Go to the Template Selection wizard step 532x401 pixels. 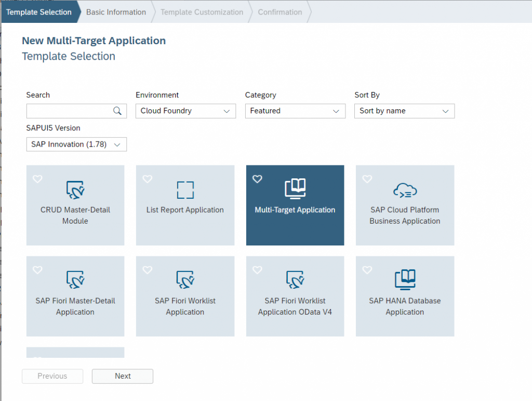(x=38, y=12)
